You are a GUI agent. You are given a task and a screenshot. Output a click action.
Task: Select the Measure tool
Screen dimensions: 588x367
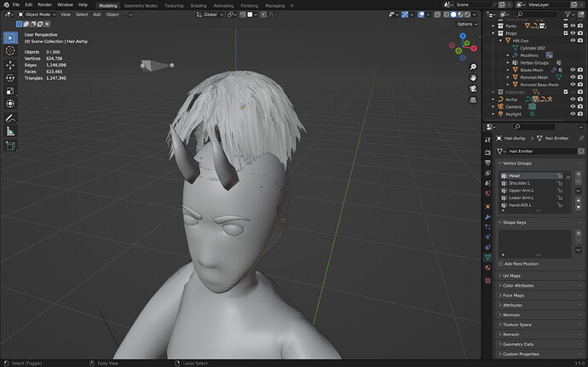[10, 131]
